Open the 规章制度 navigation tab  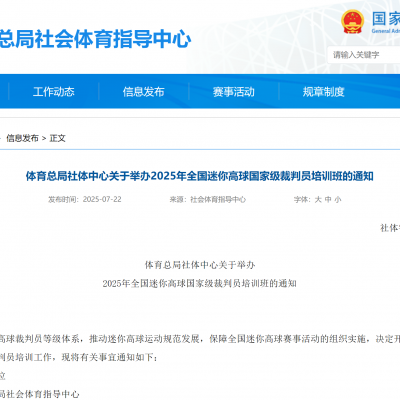[x=323, y=92]
